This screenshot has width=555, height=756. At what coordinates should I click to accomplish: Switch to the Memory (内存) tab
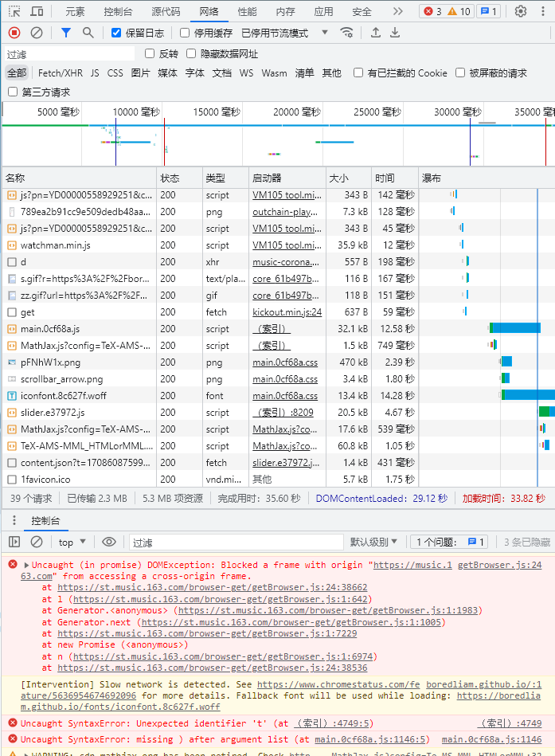[x=285, y=11]
